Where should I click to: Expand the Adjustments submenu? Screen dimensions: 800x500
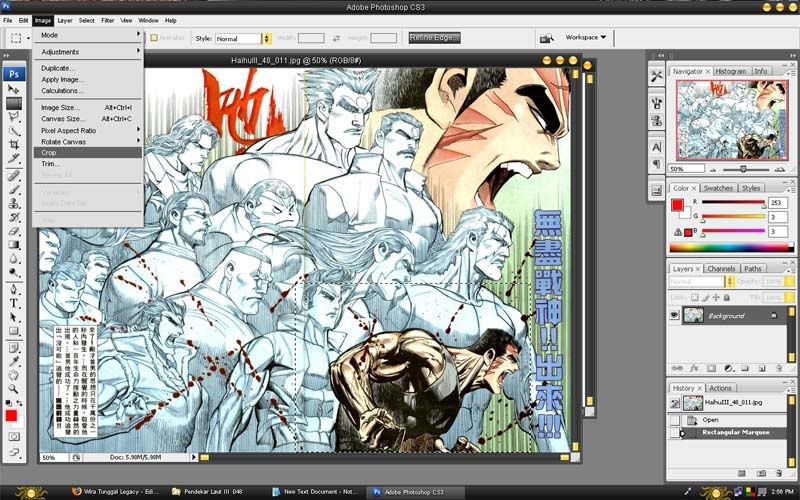click(88, 52)
